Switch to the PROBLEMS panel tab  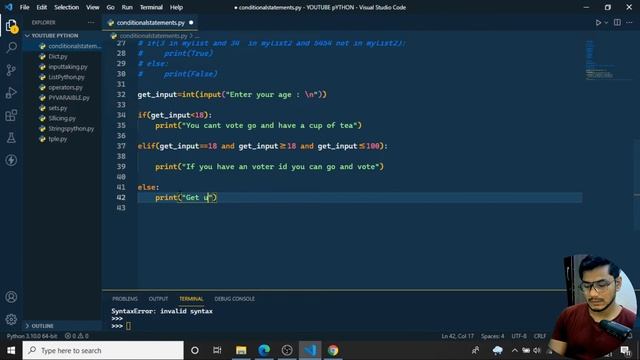coord(125,299)
